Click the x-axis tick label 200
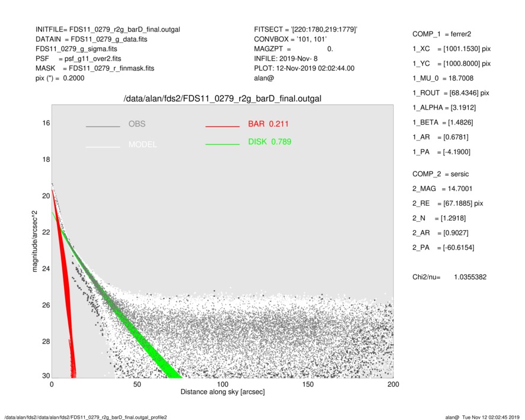 point(393,384)
